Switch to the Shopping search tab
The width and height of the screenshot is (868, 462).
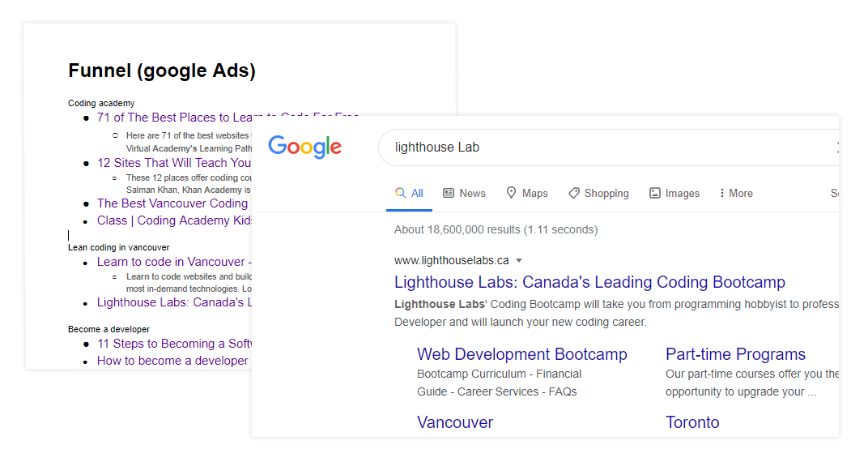coord(606,193)
